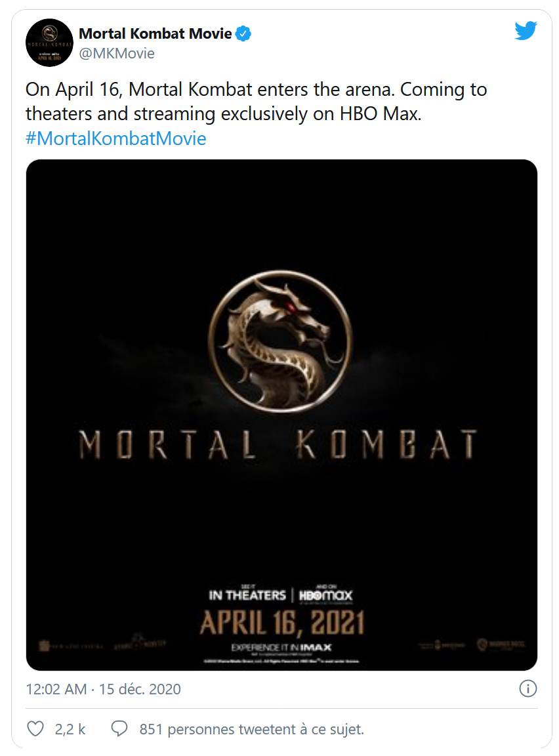This screenshot has width=559, height=756.
Task: Click the dragon emblem in the poster
Action: [280, 339]
